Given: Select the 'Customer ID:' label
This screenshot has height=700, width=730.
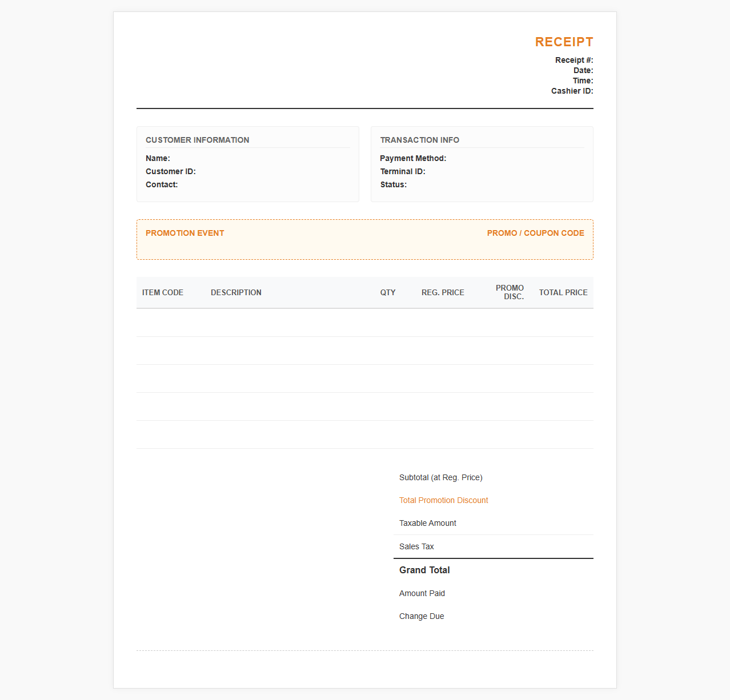Looking at the screenshot, I should 171,171.
